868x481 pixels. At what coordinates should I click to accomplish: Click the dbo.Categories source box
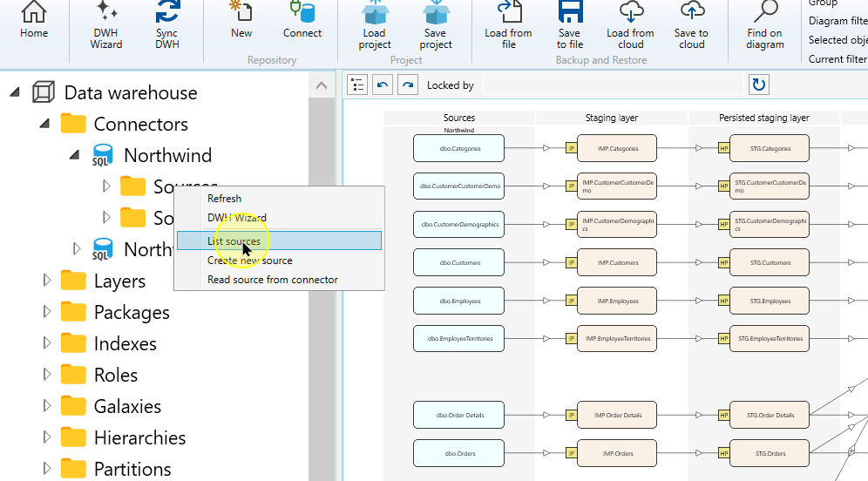pyautogui.click(x=459, y=148)
